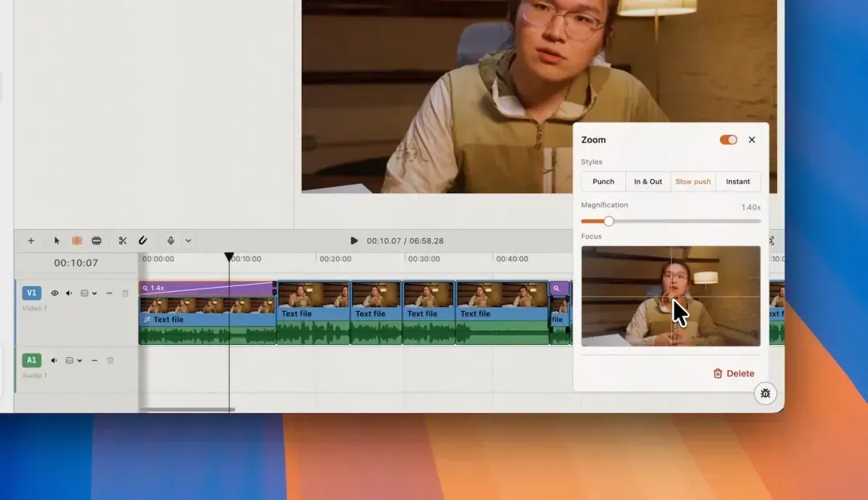Select the blue V1 track badge
Screen dimensions: 868x500
click(31, 293)
